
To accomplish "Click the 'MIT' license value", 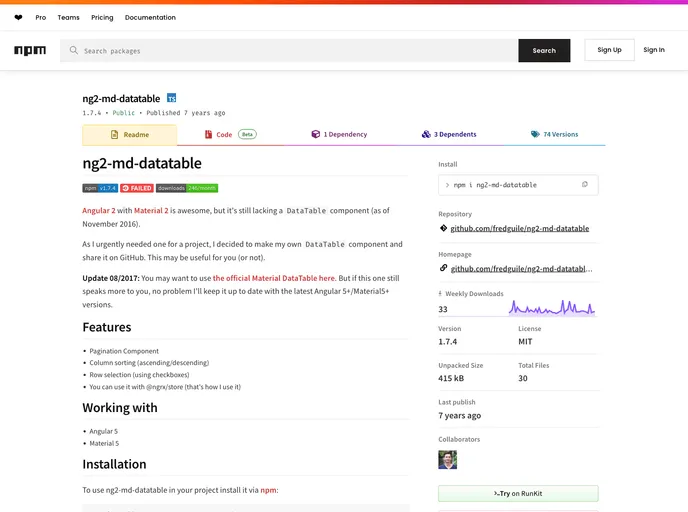I will click(x=525, y=341).
